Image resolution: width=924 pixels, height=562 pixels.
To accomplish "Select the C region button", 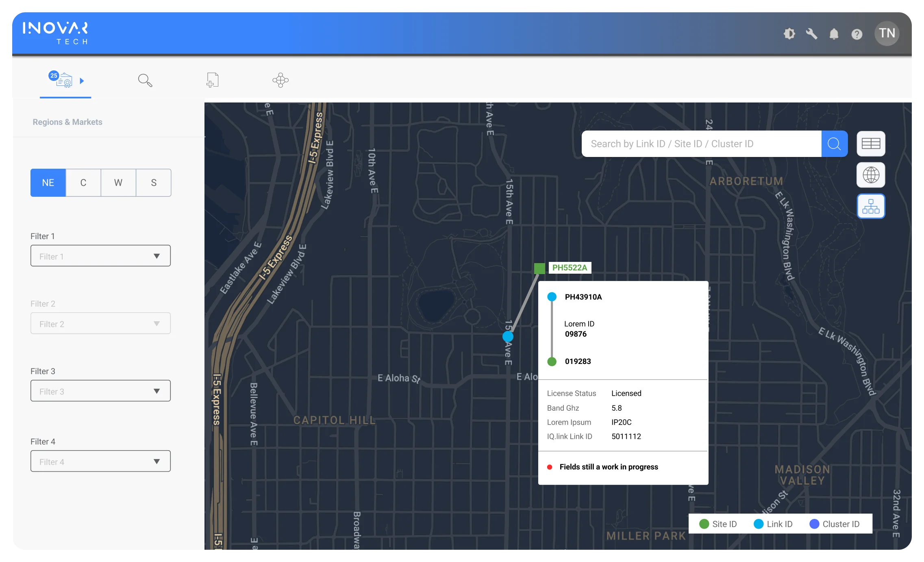I will click(83, 183).
